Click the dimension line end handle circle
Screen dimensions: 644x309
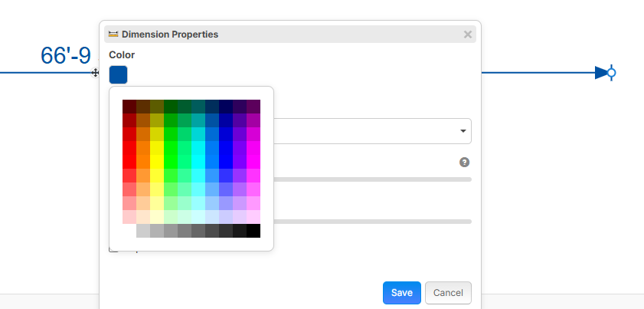pyautogui.click(x=610, y=73)
